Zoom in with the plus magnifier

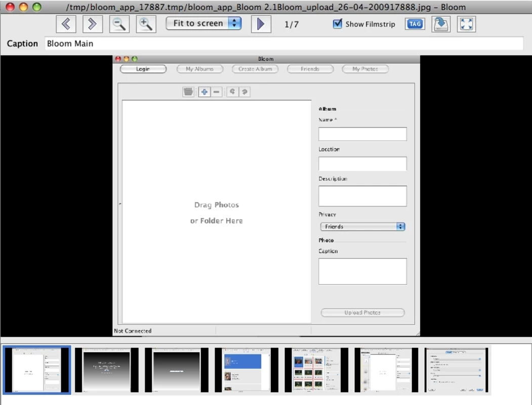point(146,24)
